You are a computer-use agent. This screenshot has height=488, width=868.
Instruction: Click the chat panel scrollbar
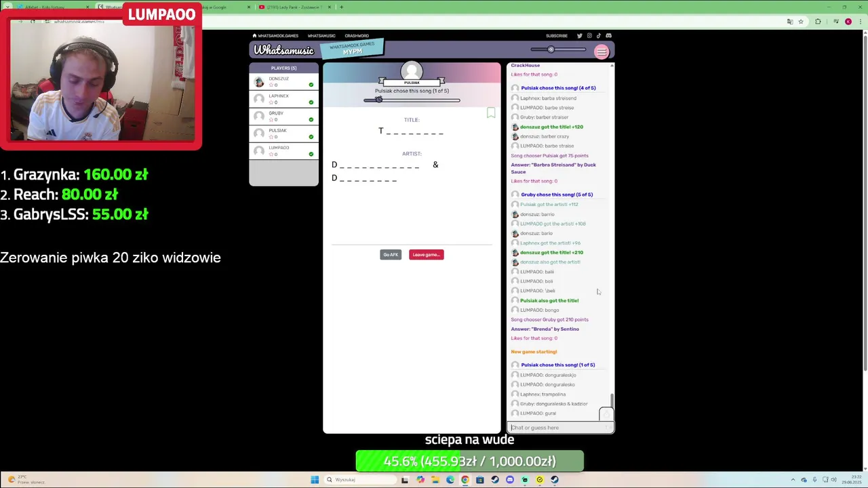612,401
